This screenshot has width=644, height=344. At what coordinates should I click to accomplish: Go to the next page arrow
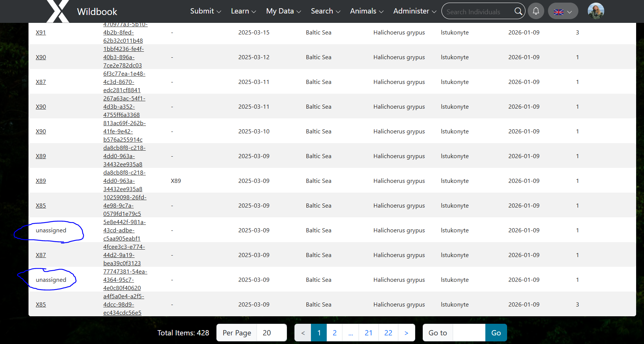point(406,333)
